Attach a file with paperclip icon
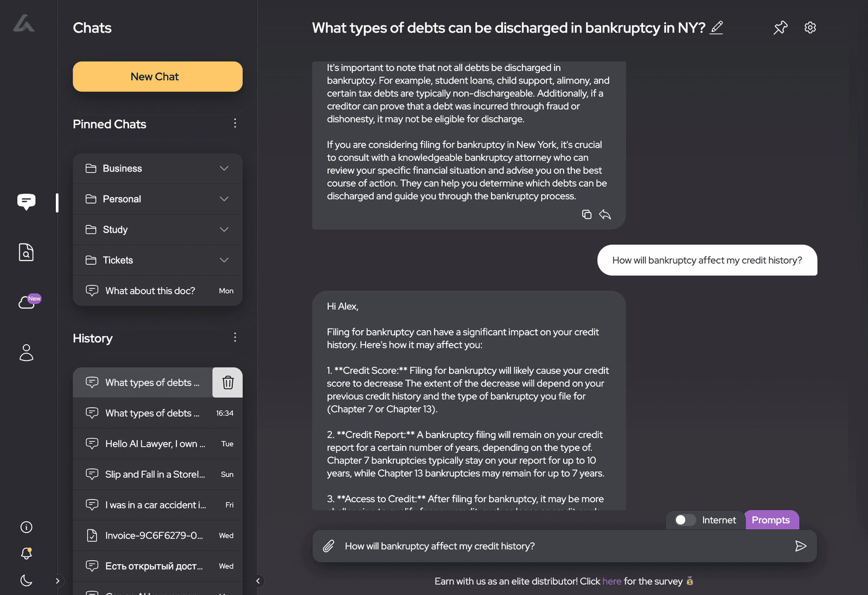Viewport: 868px width, 595px height. (x=329, y=546)
